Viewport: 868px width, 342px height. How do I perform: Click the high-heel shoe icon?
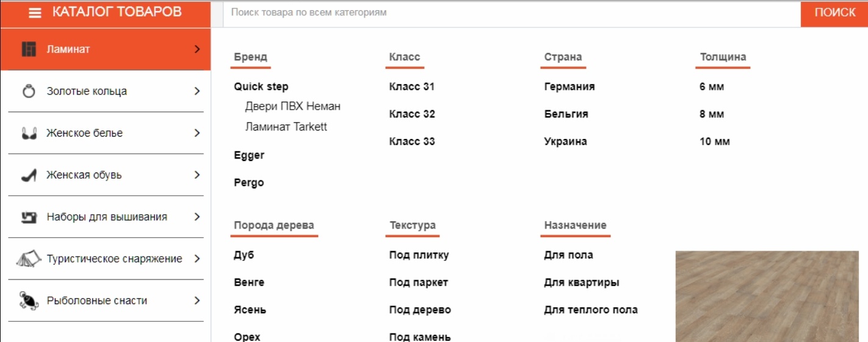click(x=29, y=176)
